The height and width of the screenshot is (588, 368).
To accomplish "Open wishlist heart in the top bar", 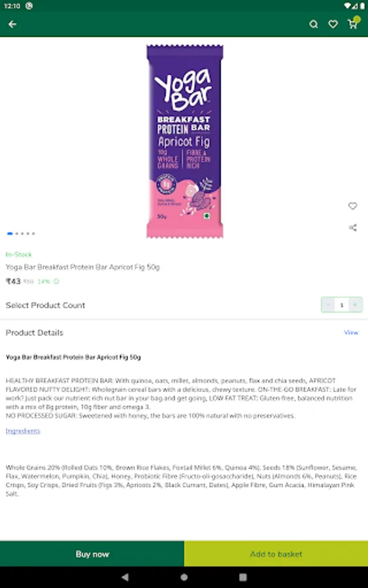I will point(333,24).
